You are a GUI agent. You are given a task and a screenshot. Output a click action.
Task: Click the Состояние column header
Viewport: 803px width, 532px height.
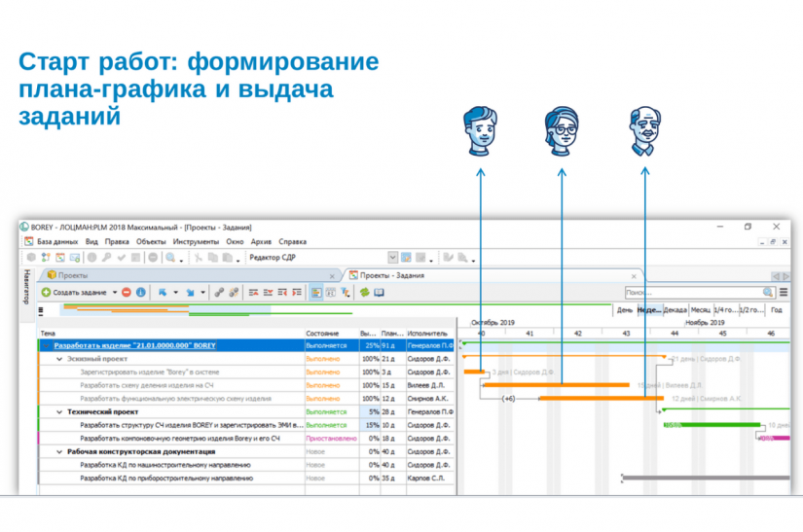pyautogui.click(x=322, y=333)
